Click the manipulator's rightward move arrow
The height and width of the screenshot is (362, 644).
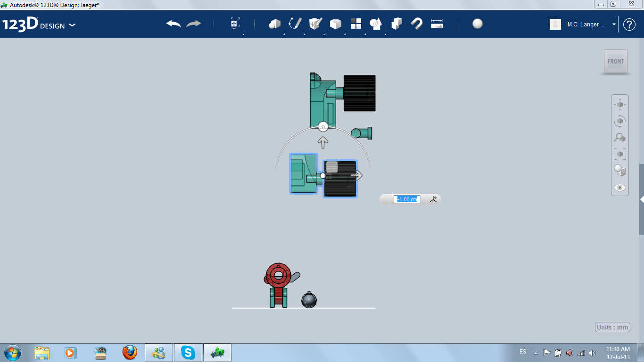(356, 175)
